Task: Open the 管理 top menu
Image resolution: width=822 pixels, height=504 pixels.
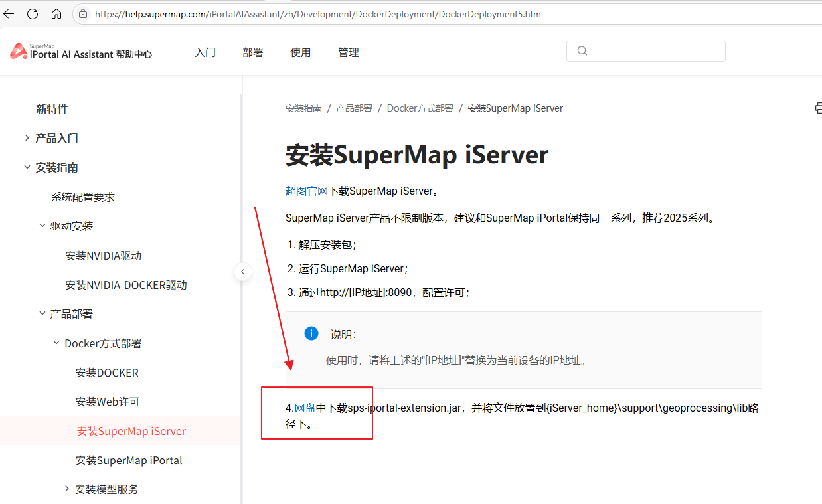Action: click(349, 52)
